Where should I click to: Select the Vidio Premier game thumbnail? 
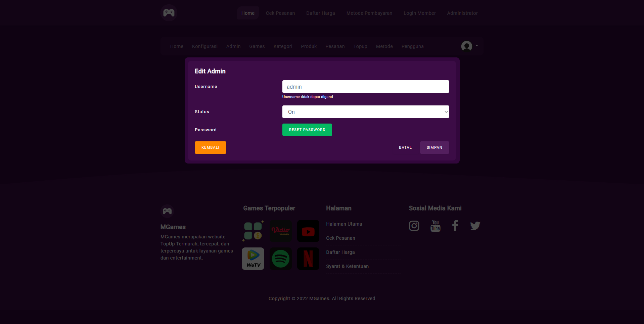click(281, 231)
